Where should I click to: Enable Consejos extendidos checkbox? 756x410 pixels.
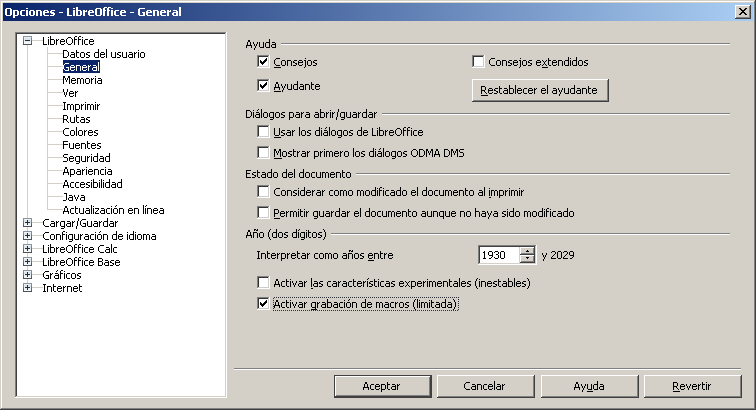coord(478,62)
